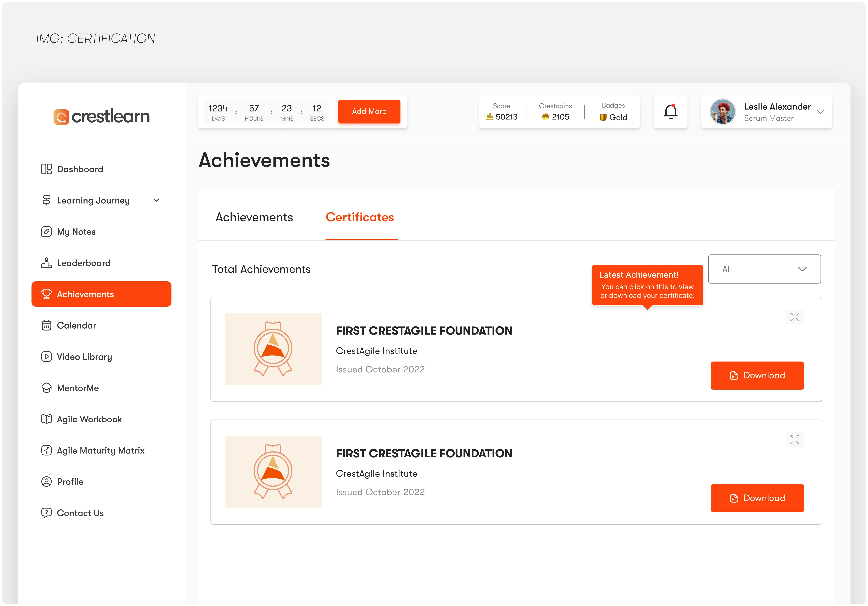This screenshot has height=606, width=868.
Task: Click the MentorMe graduation cap icon
Action: coord(46,388)
